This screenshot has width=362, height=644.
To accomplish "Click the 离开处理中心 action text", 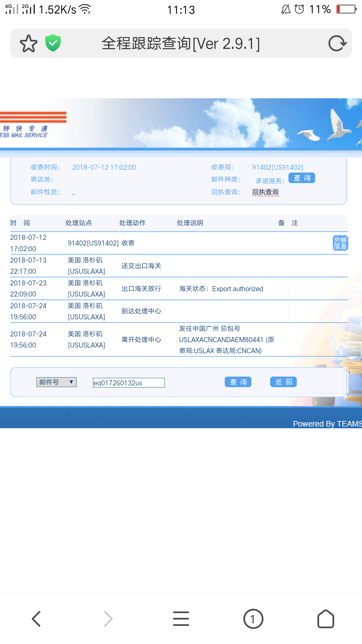I will (x=141, y=339).
